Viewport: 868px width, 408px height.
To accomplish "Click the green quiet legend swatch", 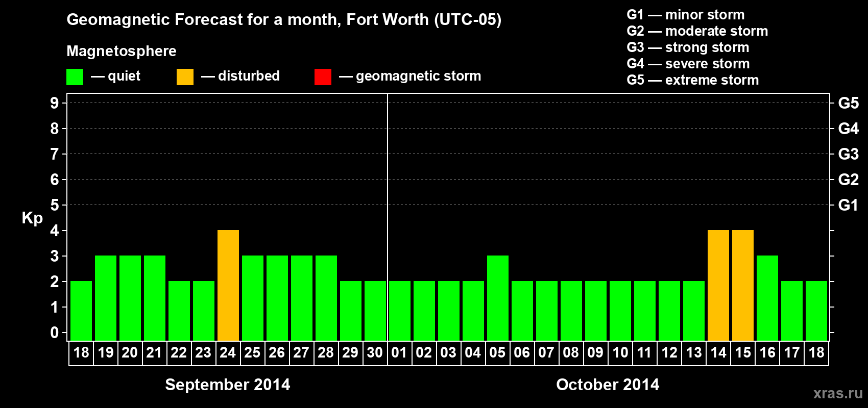I will pos(75,77).
